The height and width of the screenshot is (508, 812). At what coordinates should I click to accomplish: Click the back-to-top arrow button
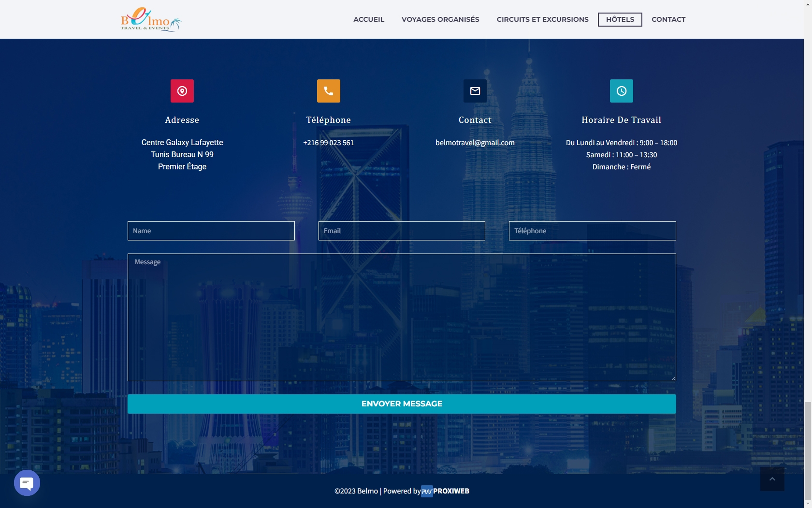[772, 479]
